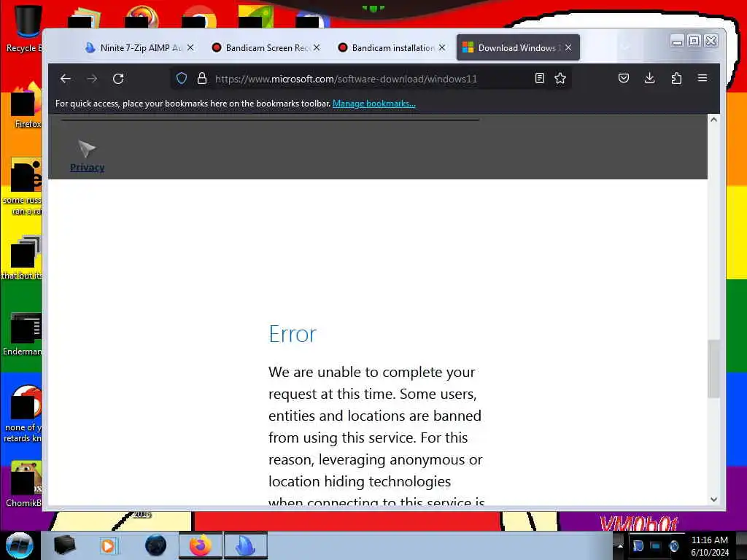Screen dimensions: 747x560
Task: Go back to the previous page
Action: pyautogui.click(x=66, y=79)
